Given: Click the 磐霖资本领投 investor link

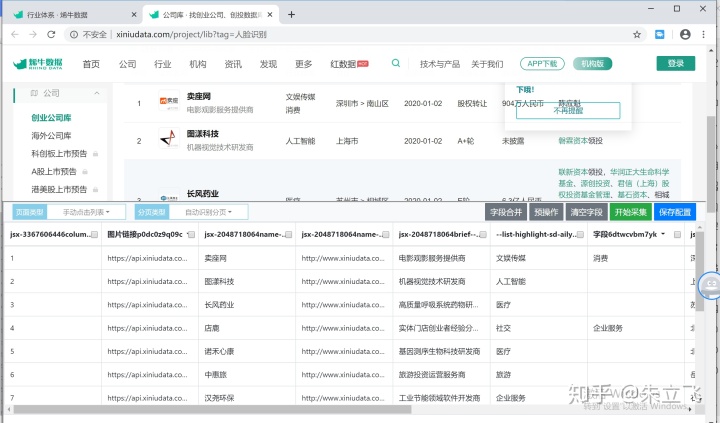Looking at the screenshot, I should click(x=580, y=141).
